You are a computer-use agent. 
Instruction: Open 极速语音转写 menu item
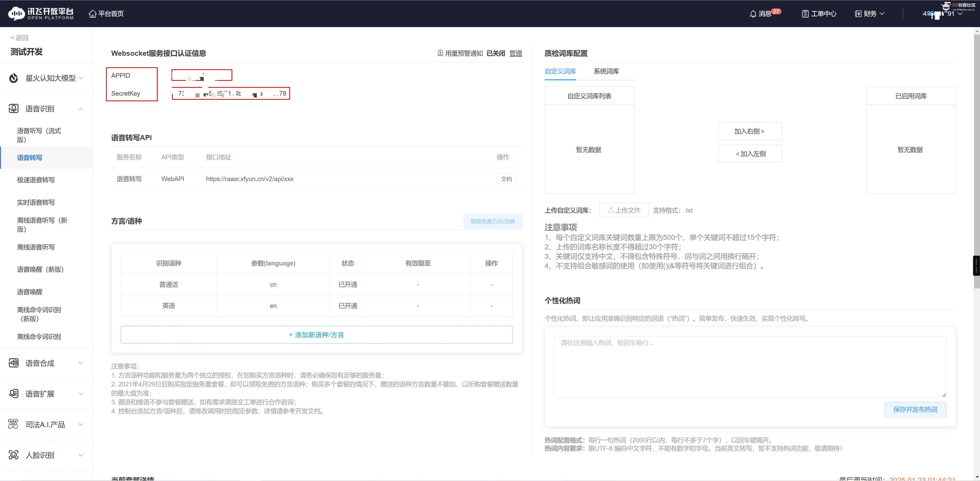pyautogui.click(x=36, y=180)
